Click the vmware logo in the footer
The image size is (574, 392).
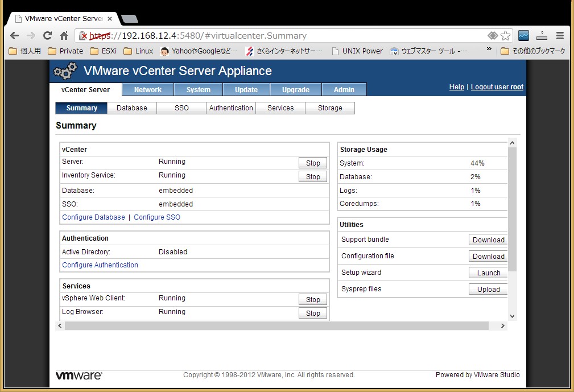(79, 375)
